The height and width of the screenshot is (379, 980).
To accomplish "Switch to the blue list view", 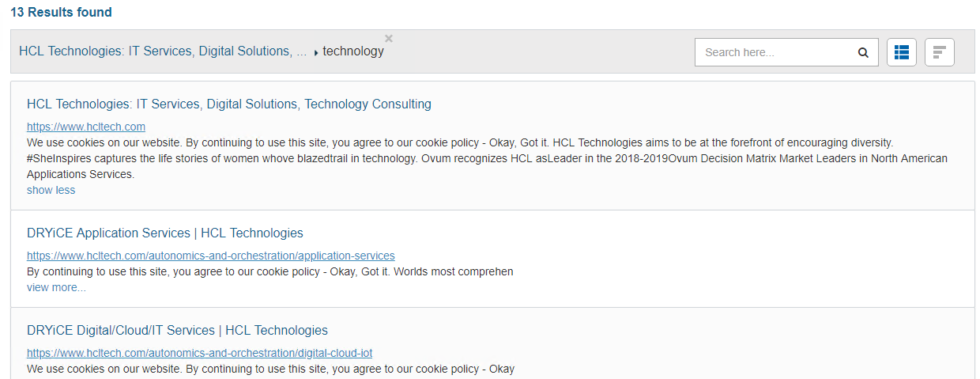I will click(902, 52).
